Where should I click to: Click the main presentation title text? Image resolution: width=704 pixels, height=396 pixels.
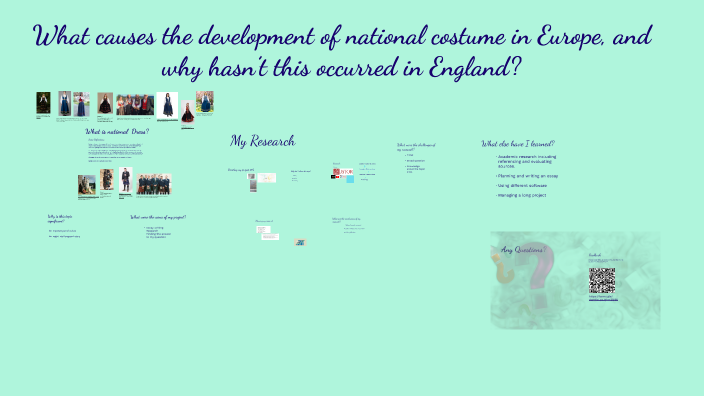tap(343, 52)
